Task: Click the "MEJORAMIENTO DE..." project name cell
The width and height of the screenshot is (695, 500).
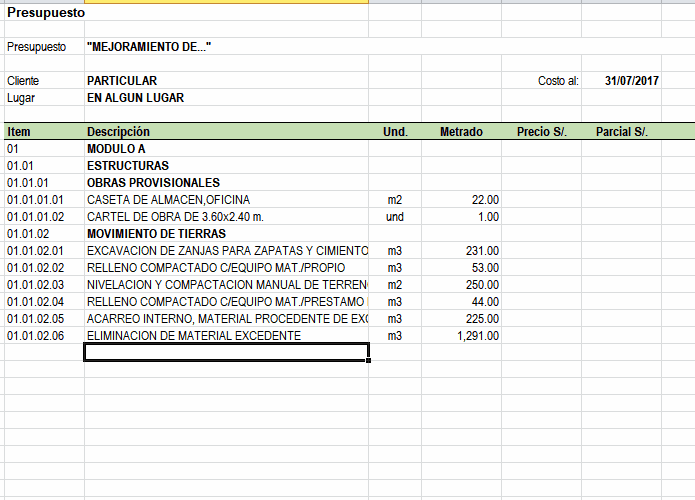Action: pyautogui.click(x=226, y=47)
